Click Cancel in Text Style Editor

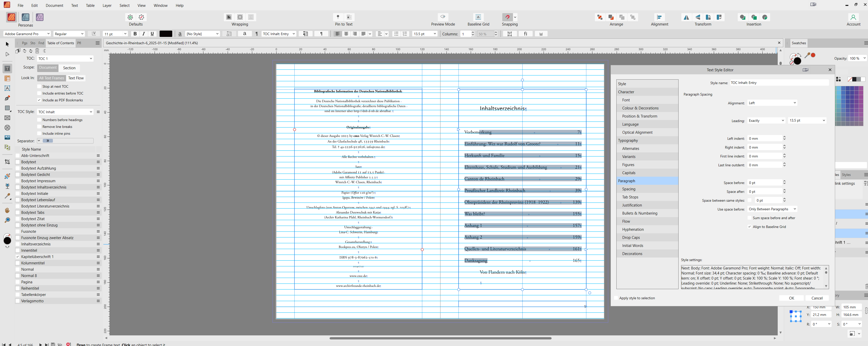817,298
